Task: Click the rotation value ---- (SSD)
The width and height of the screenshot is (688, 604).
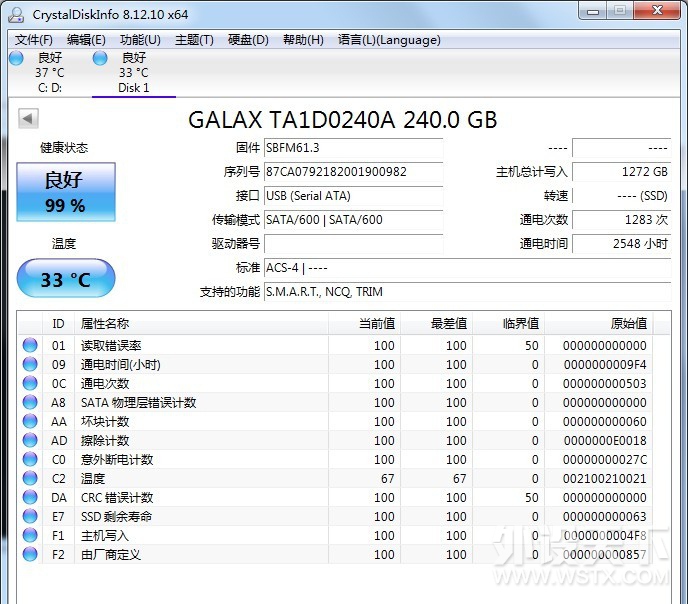Action: (x=622, y=196)
